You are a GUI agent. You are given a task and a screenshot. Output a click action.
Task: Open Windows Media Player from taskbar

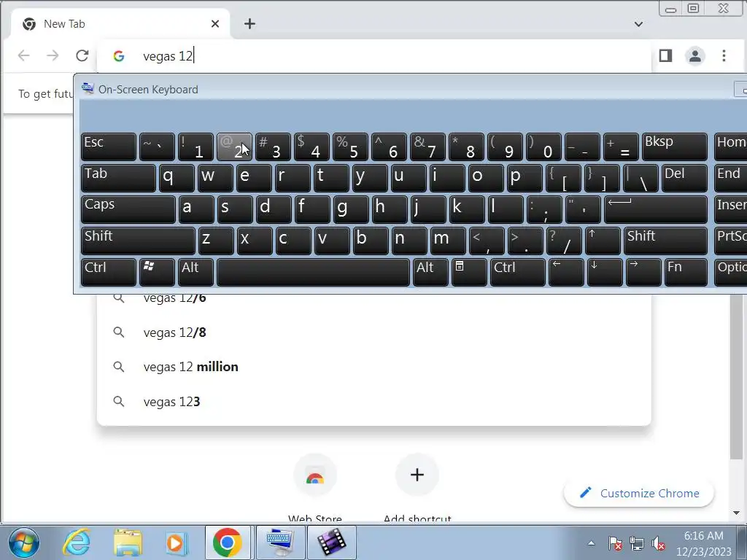177,542
